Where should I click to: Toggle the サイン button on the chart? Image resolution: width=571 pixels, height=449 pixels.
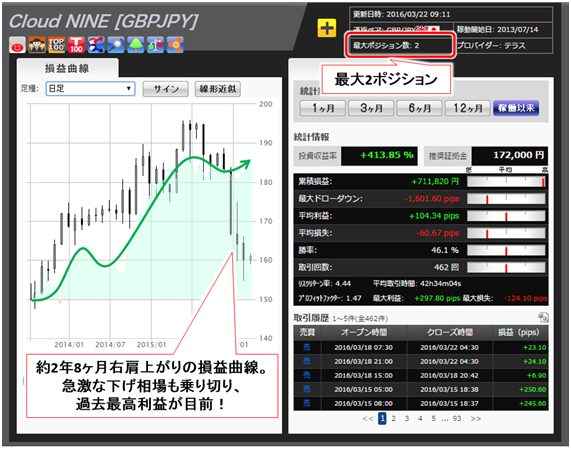point(166,89)
